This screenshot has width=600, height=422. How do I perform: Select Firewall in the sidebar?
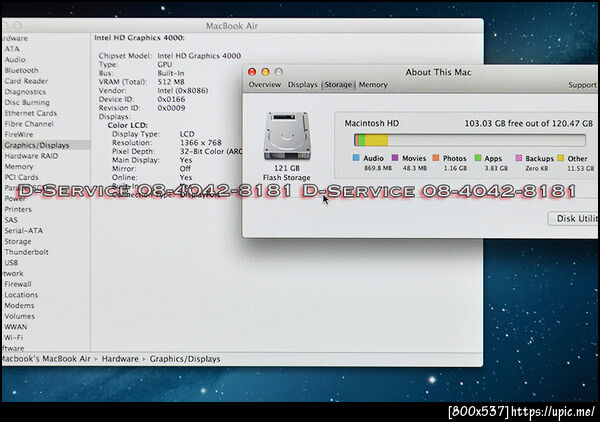click(18, 284)
